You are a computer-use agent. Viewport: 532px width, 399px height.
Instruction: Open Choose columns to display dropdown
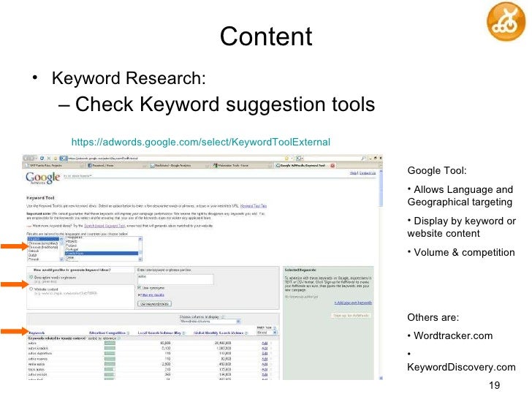210,322
